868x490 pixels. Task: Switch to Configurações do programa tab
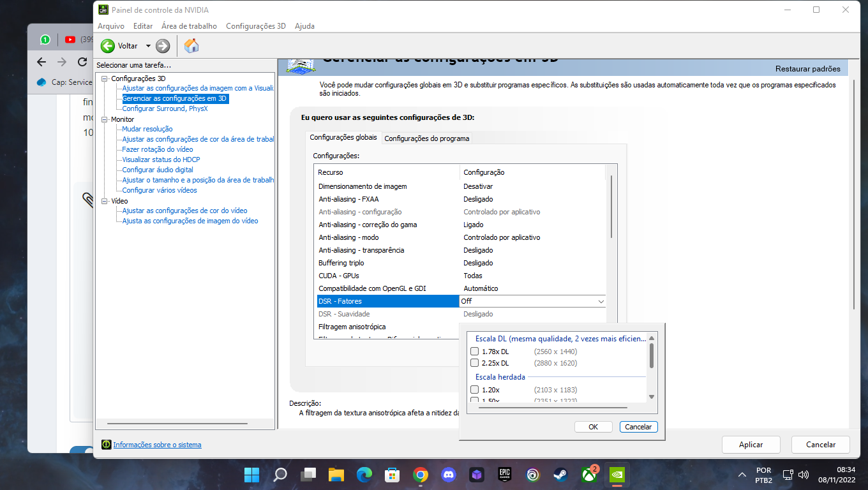(x=427, y=138)
